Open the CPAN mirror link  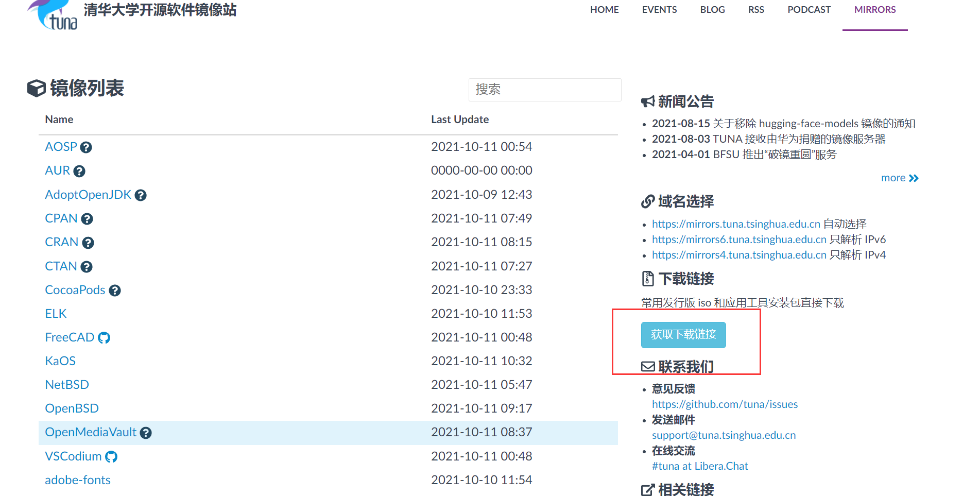pyautogui.click(x=61, y=218)
